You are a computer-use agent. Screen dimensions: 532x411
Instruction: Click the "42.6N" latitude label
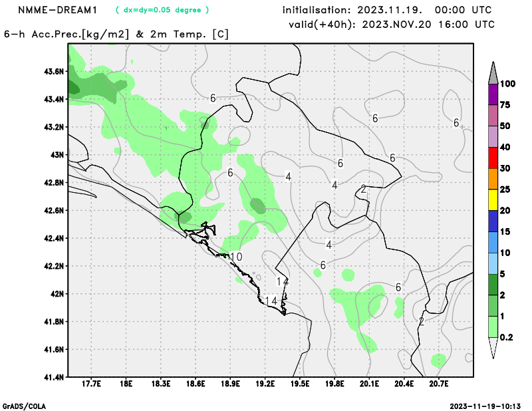(54, 211)
